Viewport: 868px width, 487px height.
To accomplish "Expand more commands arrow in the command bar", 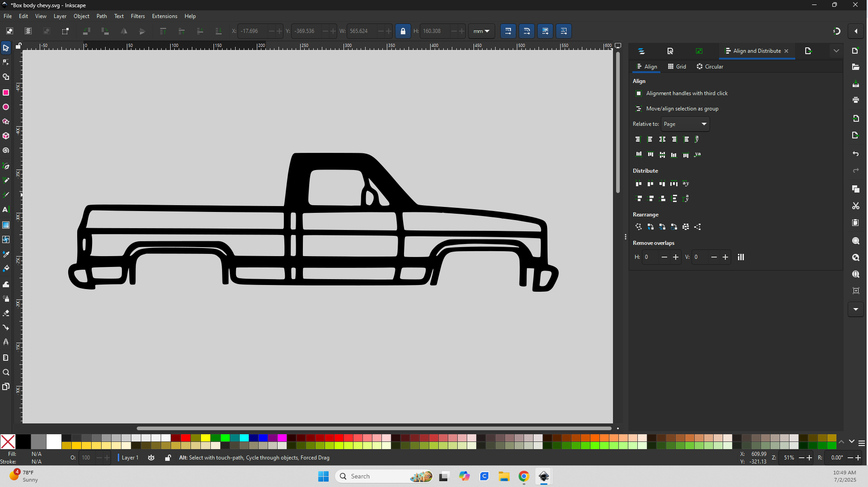I will pyautogui.click(x=856, y=309).
